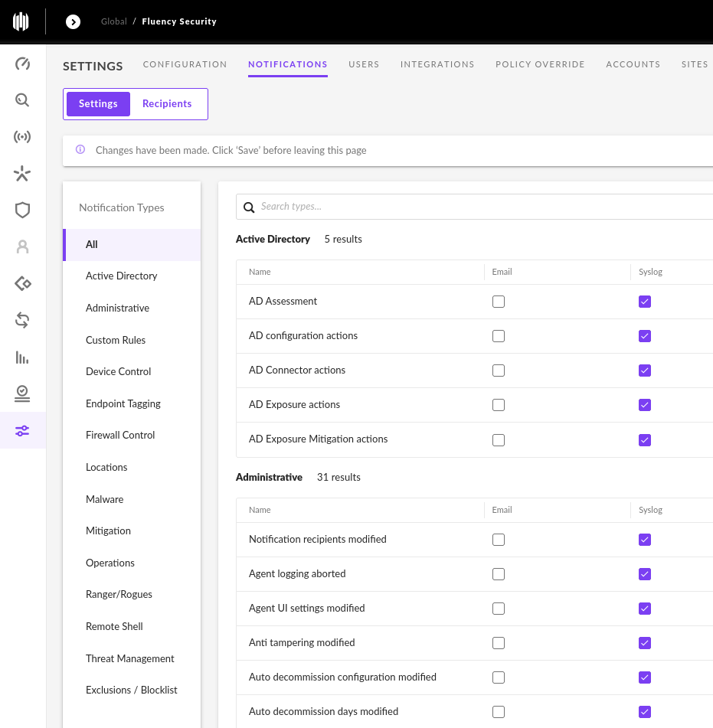The image size is (713, 728).
Task: Click the Administrative section heading
Action: tap(269, 477)
